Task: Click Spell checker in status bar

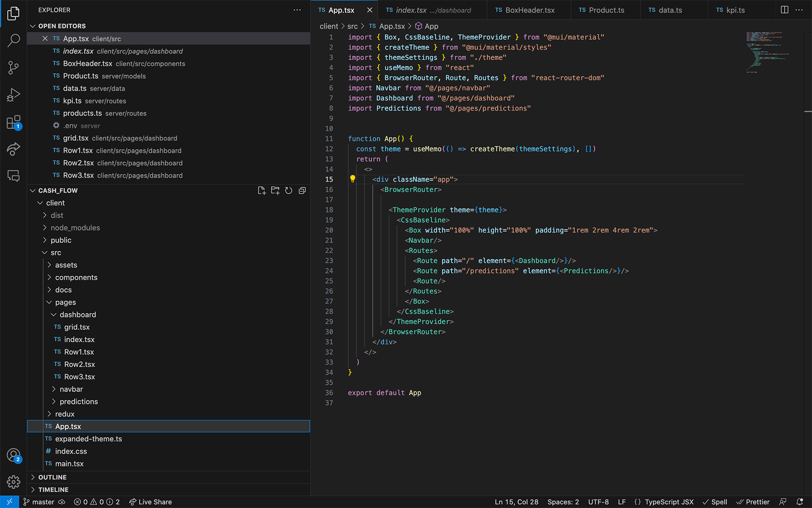Action: [715, 502]
